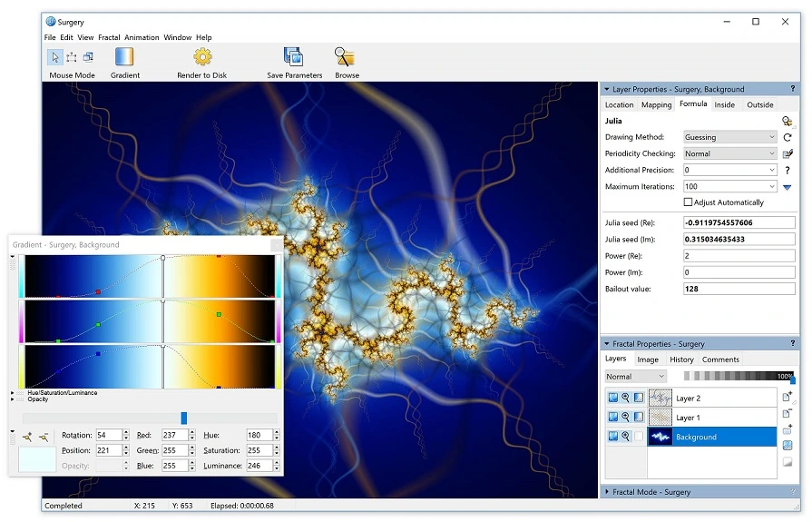
Task: Open the Fractal menu
Action: click(109, 37)
